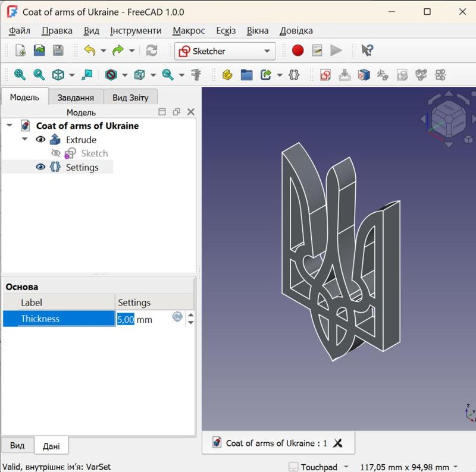Screen dimensions: 476x472
Task: Start macro recording with the red circle
Action: tap(297, 51)
